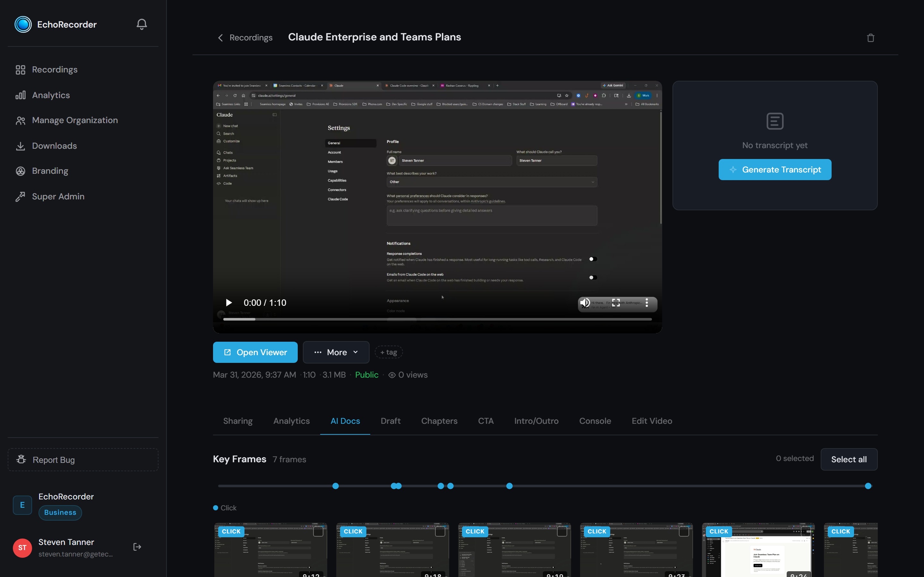This screenshot has width=924, height=577.
Task: Sign out using the logout icon
Action: pos(137,547)
